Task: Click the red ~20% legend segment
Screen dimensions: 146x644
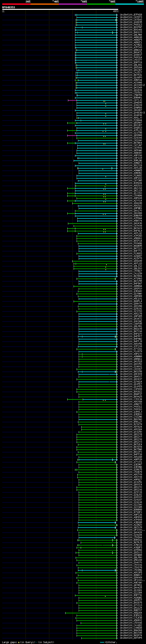Action: point(16,4)
